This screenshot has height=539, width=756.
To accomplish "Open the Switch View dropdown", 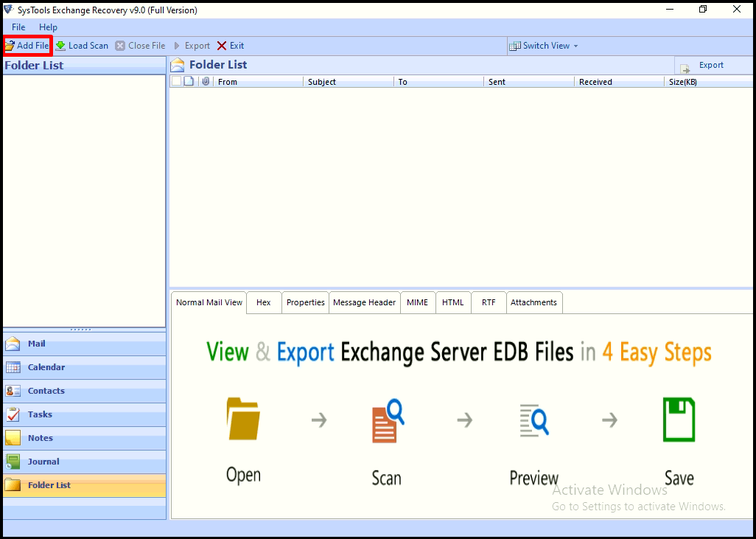I will coord(543,46).
